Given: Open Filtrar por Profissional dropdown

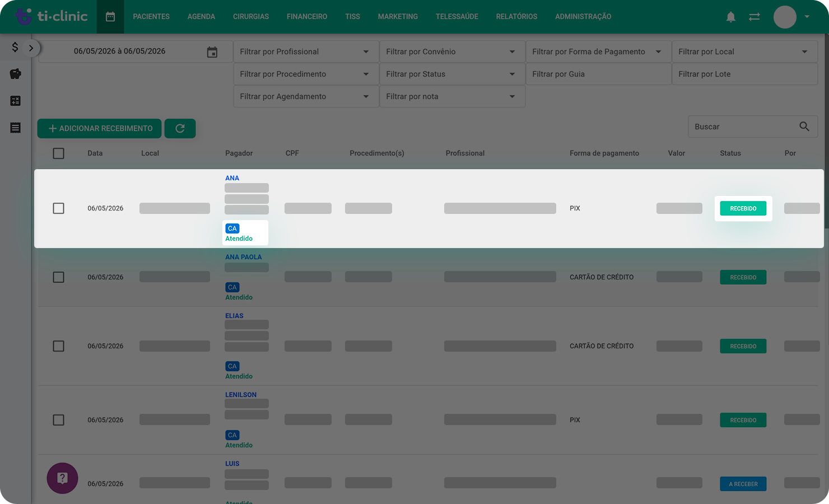Looking at the screenshot, I should 306,52.
